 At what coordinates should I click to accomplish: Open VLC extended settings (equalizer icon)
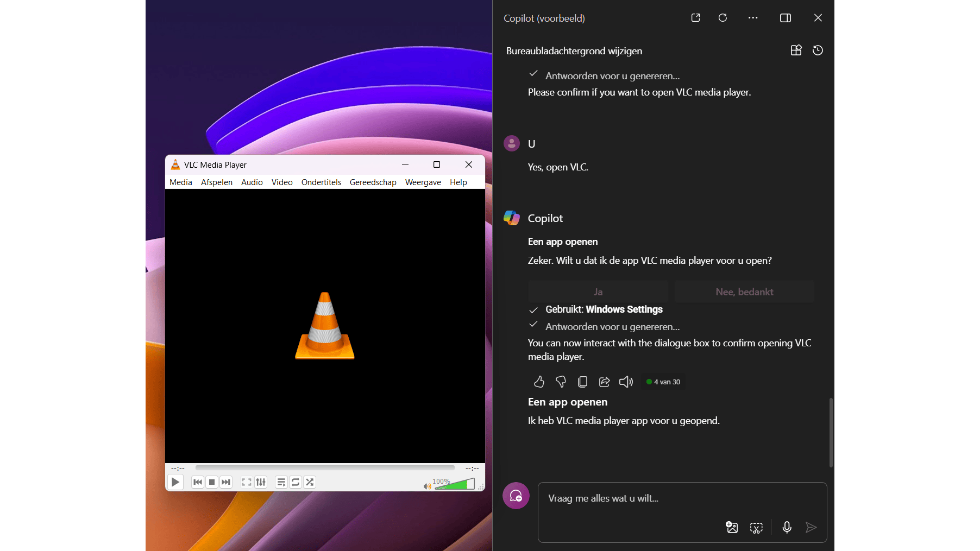pyautogui.click(x=261, y=482)
